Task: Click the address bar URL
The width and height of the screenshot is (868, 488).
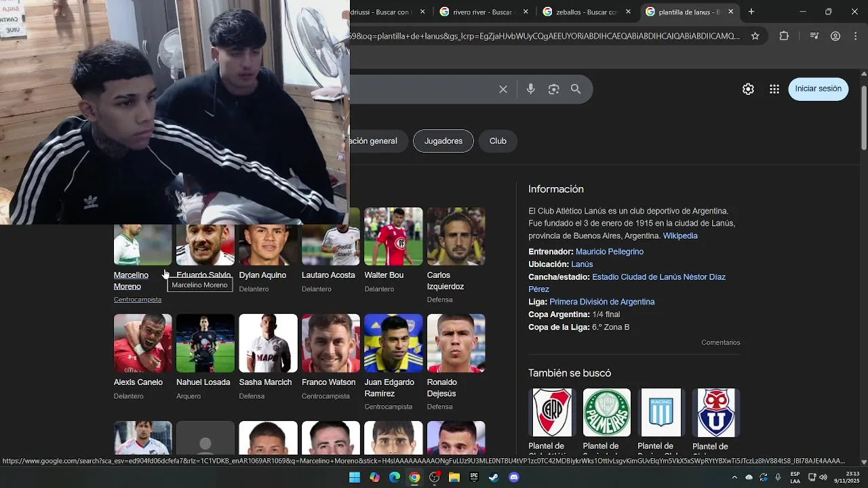Action: coord(545,36)
